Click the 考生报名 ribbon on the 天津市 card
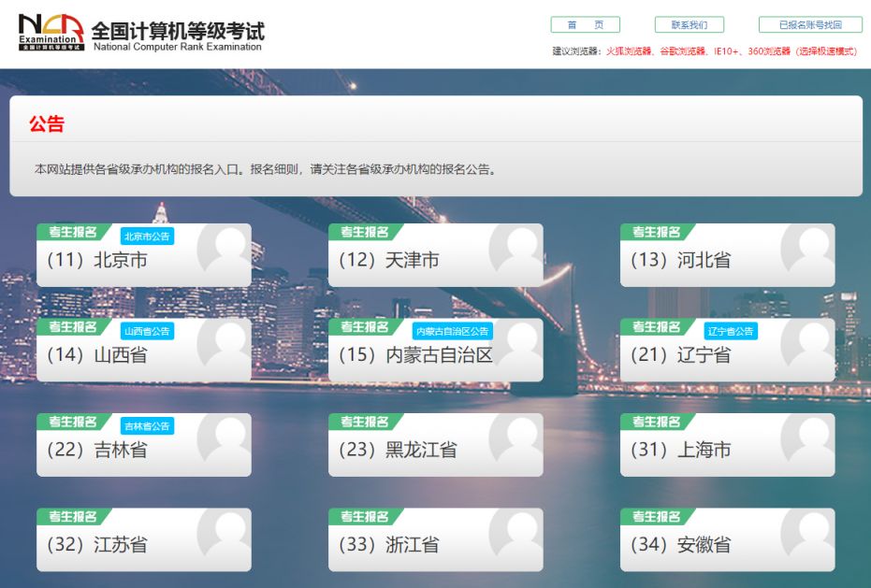This screenshot has width=871, height=588. click(x=366, y=231)
